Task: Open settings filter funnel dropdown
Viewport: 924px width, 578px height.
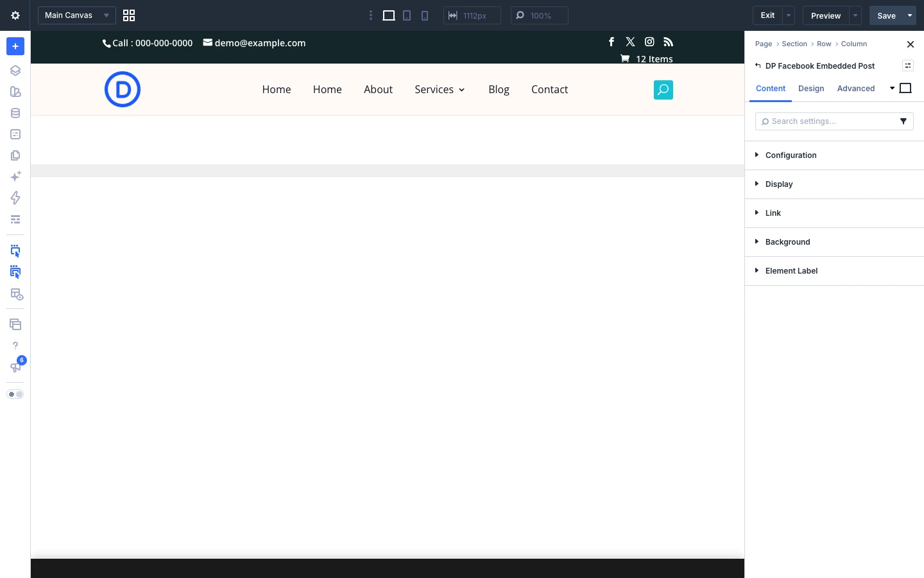Action: tap(903, 121)
